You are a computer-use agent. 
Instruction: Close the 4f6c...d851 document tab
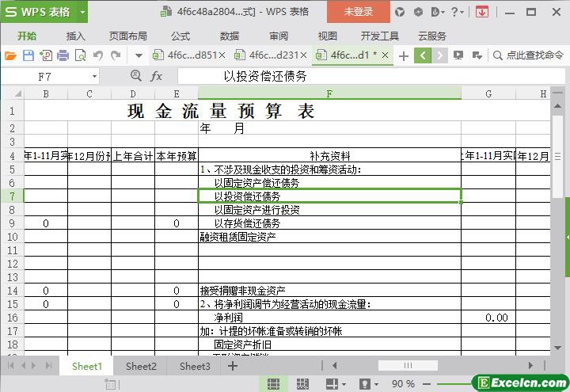click(222, 55)
